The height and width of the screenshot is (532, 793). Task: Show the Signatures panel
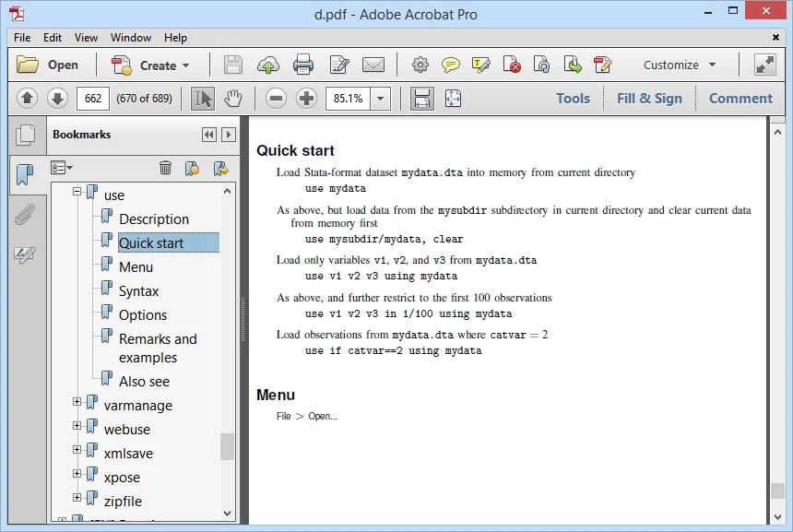point(24,254)
